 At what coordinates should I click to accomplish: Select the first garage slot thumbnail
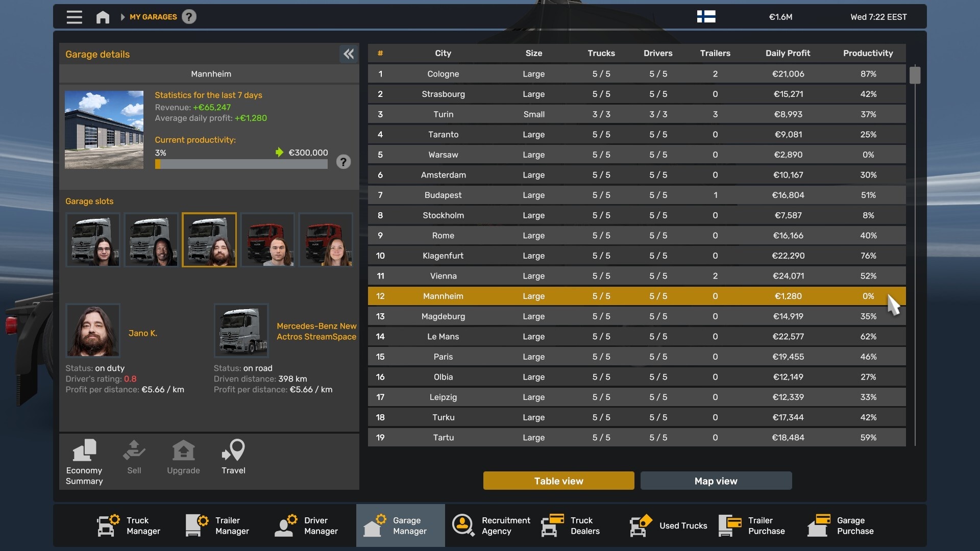(x=93, y=240)
